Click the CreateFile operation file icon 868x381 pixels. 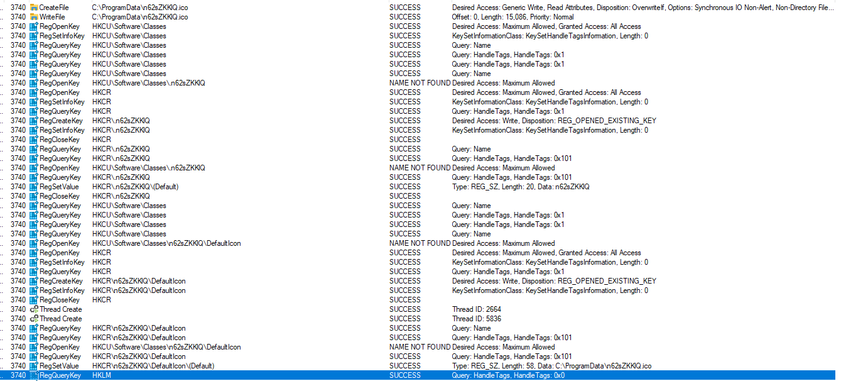coord(34,8)
